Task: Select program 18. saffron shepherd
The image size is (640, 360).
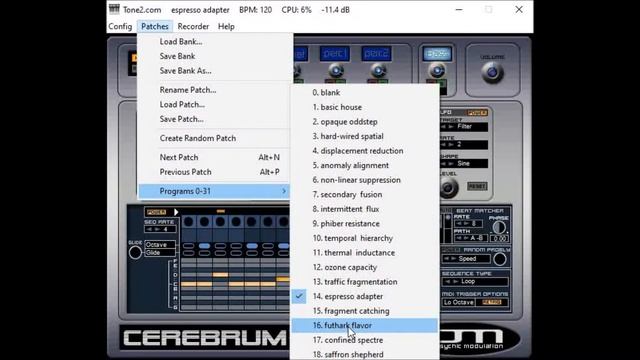Action: coord(365,354)
